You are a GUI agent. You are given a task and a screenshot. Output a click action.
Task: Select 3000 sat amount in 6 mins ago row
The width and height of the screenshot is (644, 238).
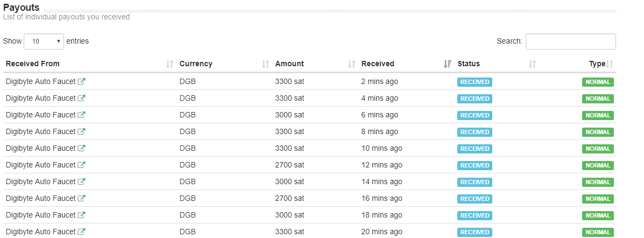[289, 115]
